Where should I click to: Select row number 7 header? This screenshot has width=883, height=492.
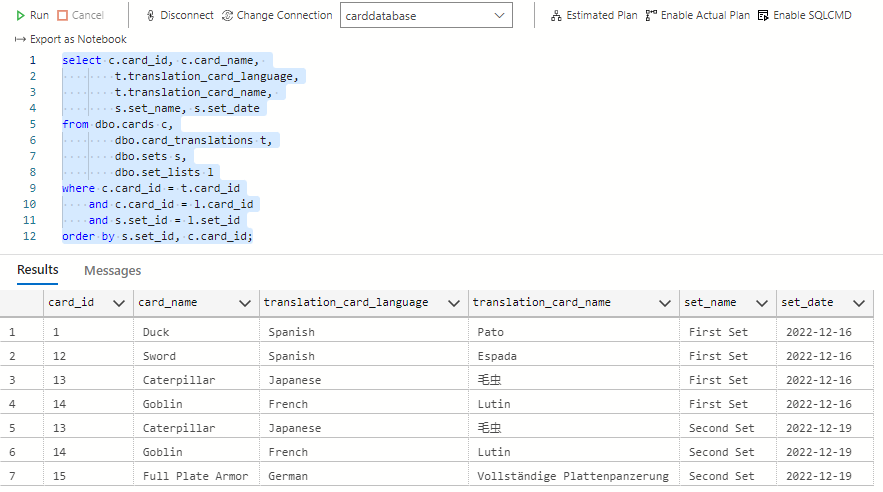coord(21,476)
